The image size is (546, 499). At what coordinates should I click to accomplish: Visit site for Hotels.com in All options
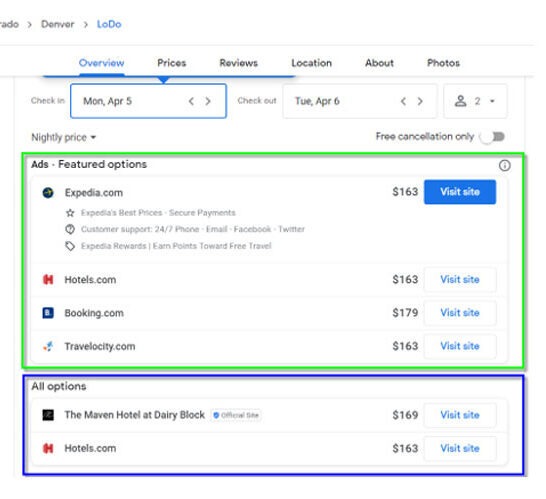(460, 448)
